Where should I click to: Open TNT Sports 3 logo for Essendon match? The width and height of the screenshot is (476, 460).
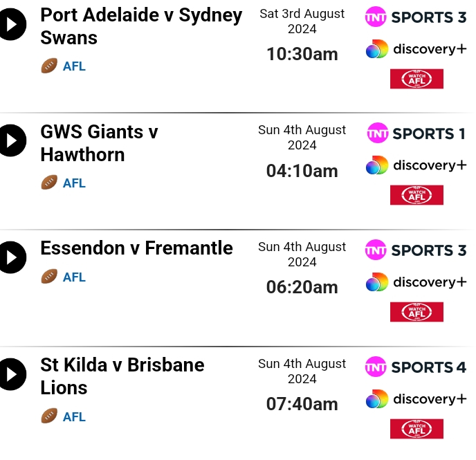(x=416, y=250)
